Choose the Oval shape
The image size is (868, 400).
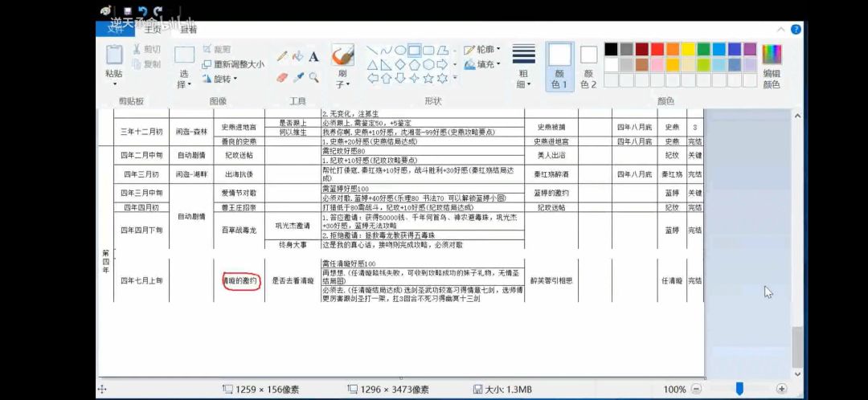tap(400, 51)
